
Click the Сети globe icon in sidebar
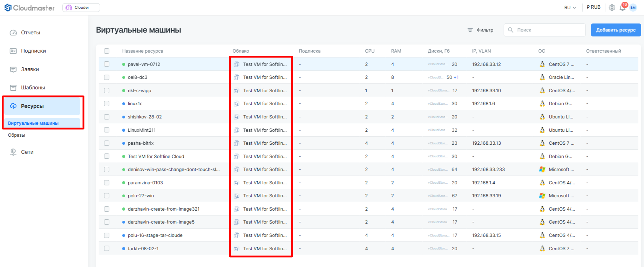[13, 152]
